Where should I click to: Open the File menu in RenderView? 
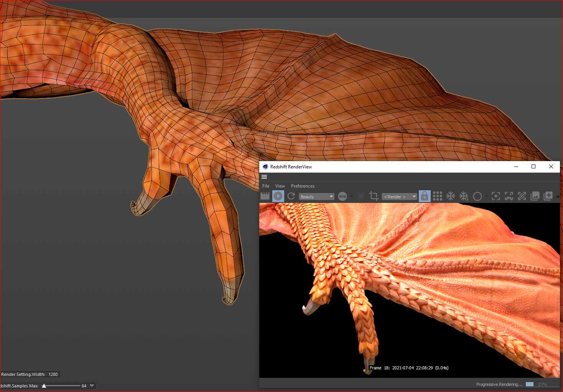266,186
